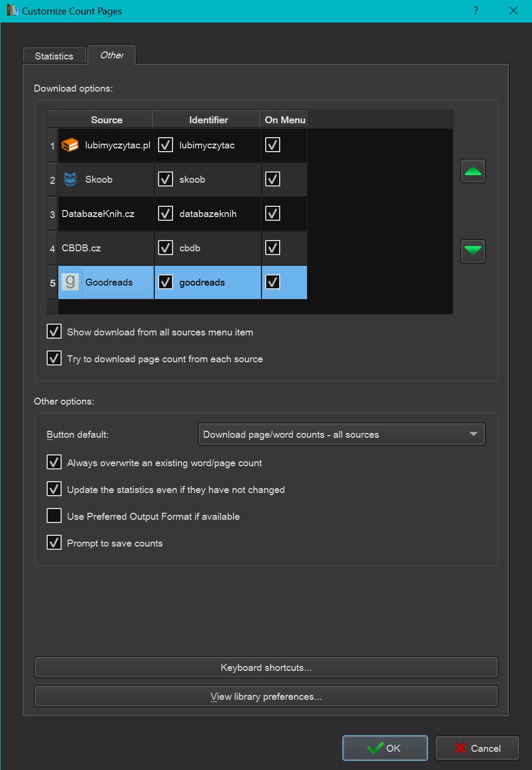
Task: Disable Always overwrite existing word/page count
Action: (54, 462)
